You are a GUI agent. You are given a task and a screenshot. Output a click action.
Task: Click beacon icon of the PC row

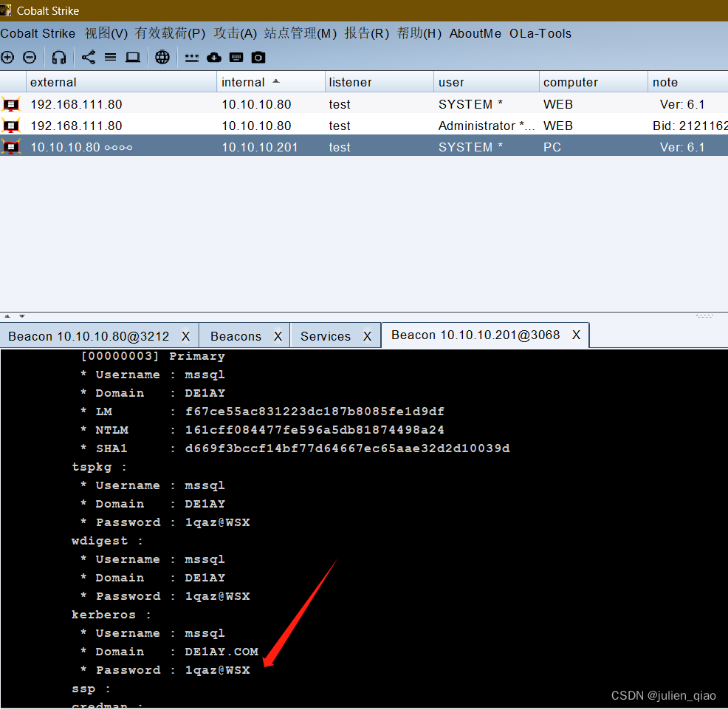click(x=11, y=147)
